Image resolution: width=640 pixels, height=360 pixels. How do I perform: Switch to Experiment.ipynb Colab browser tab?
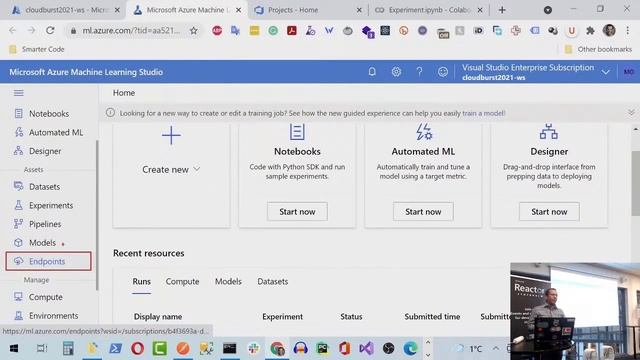[428, 10]
